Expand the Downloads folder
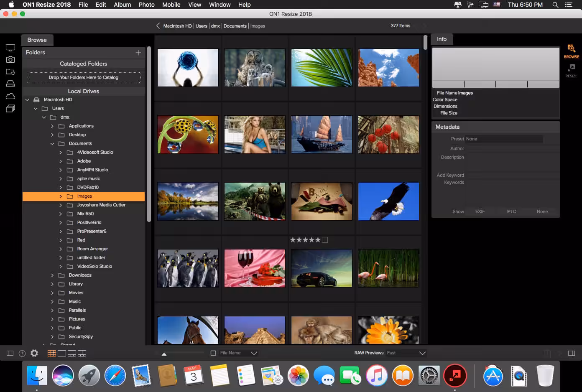The image size is (582, 392). (52, 275)
